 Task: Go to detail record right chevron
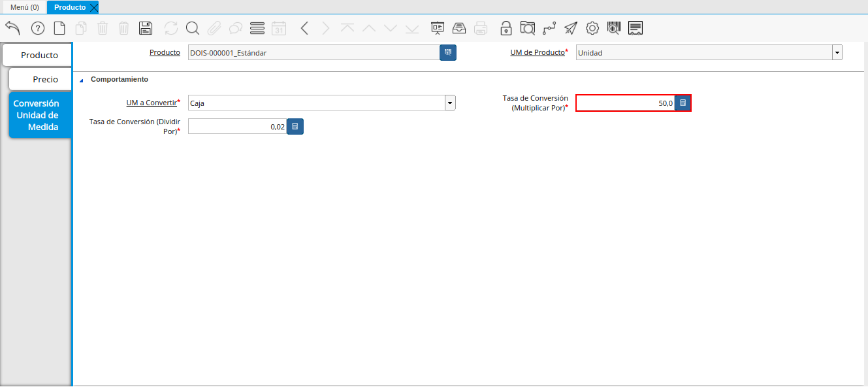[x=326, y=28]
